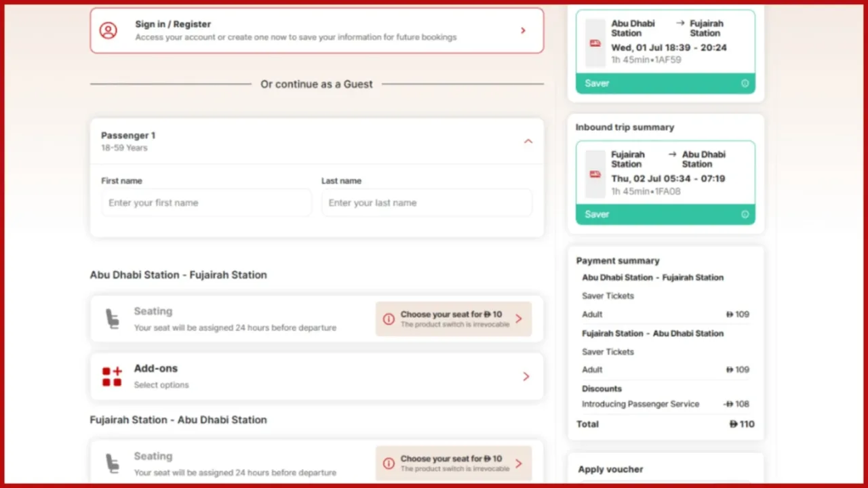Click the return Seating seat icon
This screenshot has width=868, height=488.
112,464
